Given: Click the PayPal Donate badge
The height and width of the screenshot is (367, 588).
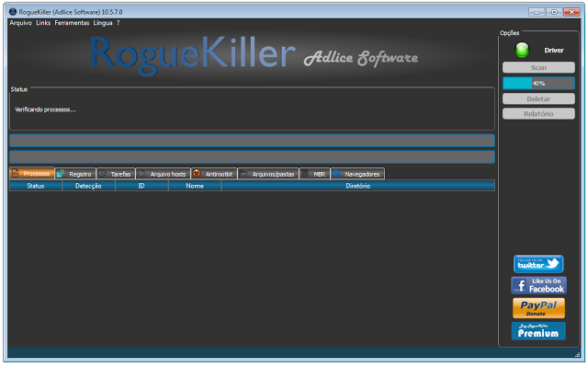Looking at the screenshot, I should click(538, 308).
